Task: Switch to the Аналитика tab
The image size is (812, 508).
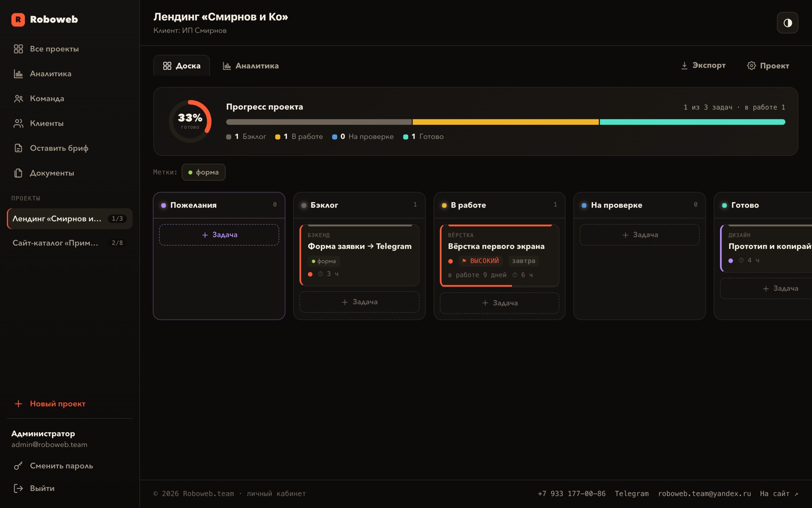Action: (x=251, y=66)
